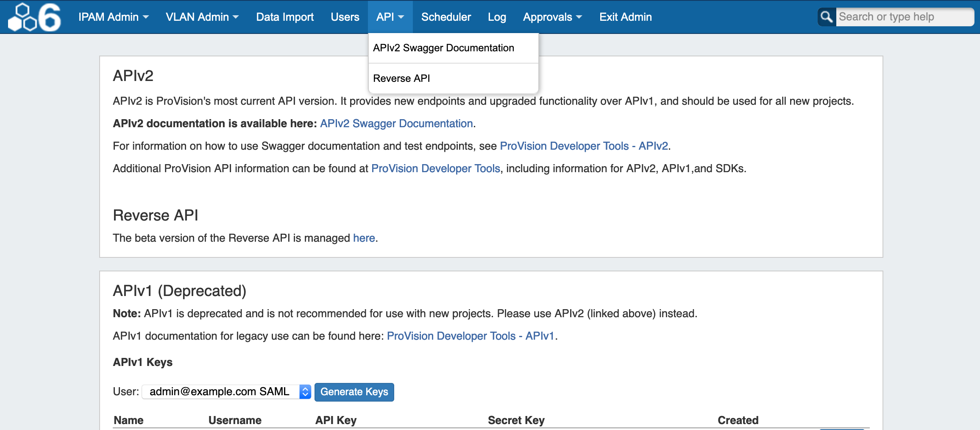Collapse the API dropdown menu
This screenshot has width=980, height=430.
click(390, 17)
